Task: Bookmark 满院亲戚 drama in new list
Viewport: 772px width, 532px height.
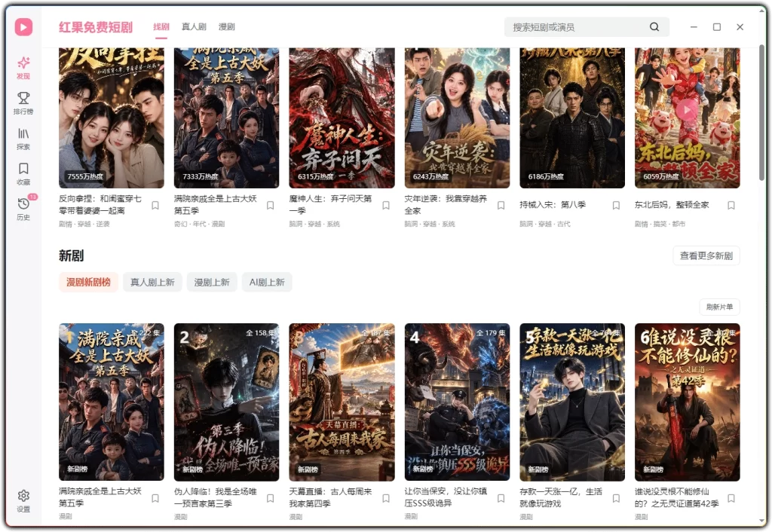Action: click(155, 498)
